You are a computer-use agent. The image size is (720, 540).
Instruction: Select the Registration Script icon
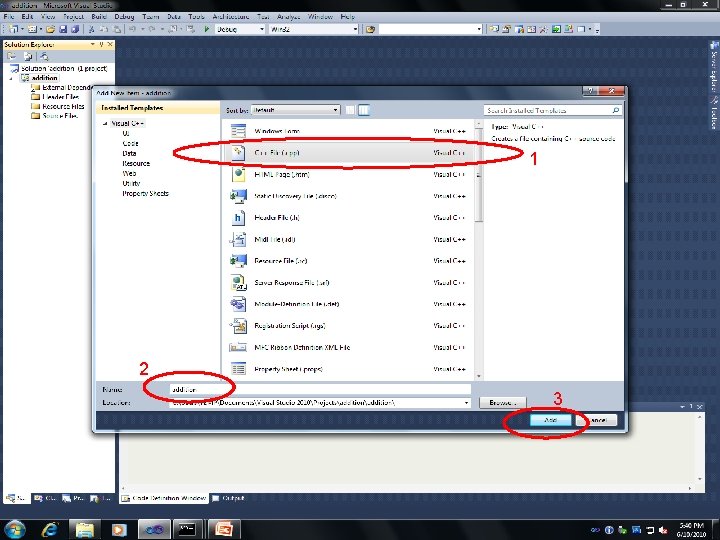point(238,326)
